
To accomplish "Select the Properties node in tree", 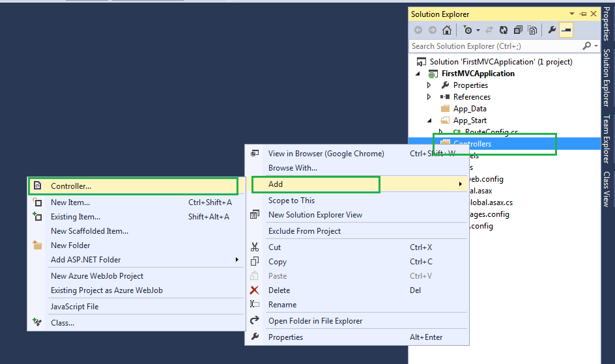I will click(x=470, y=85).
